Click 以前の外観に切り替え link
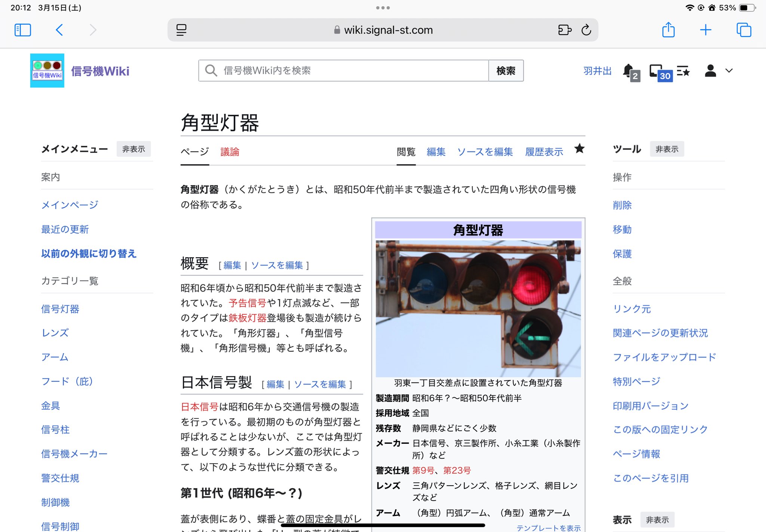 pos(89,253)
